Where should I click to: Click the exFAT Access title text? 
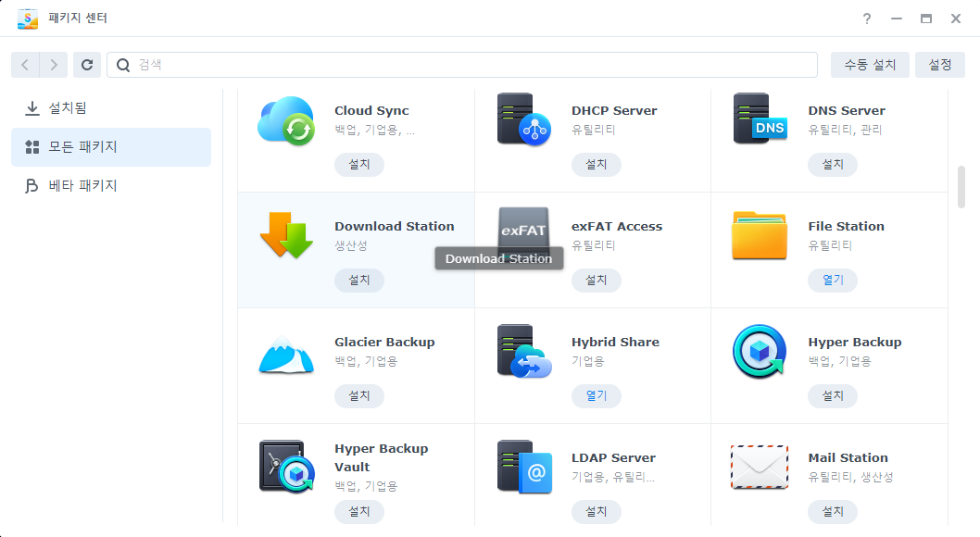(x=617, y=226)
